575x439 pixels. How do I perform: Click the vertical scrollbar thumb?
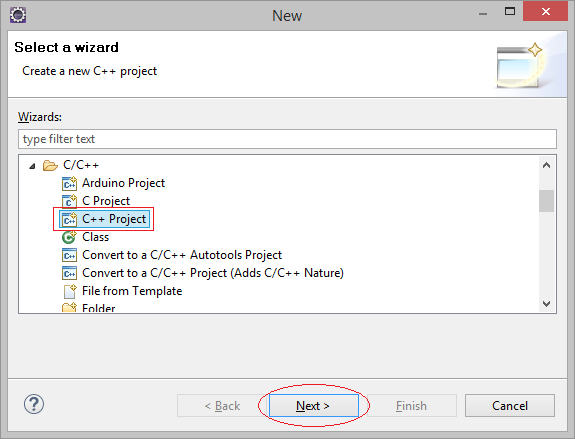(546, 201)
